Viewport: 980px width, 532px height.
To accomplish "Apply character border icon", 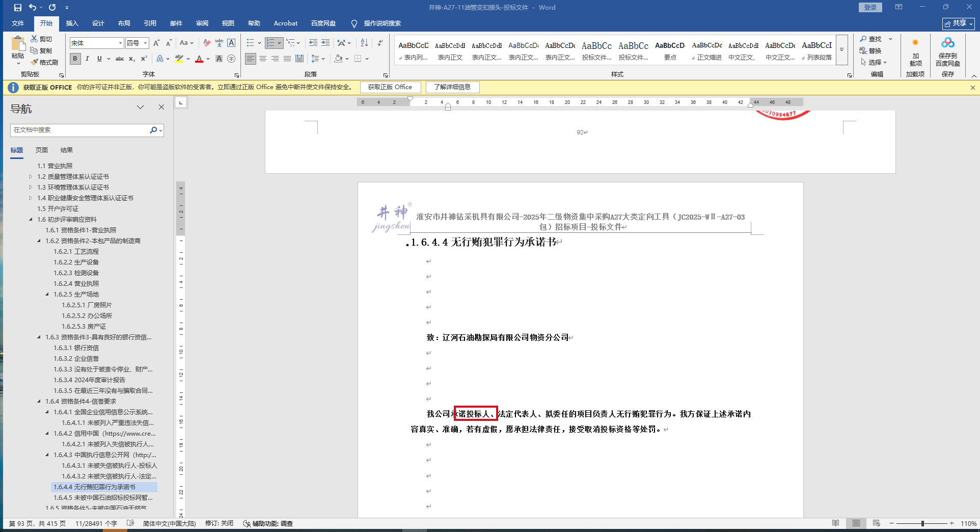I will (231, 43).
